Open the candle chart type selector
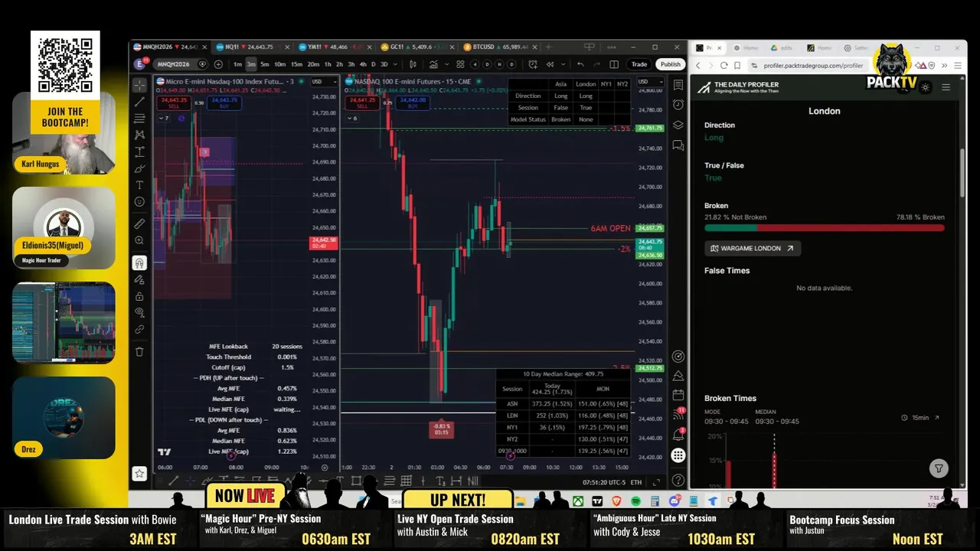 pyautogui.click(x=413, y=64)
